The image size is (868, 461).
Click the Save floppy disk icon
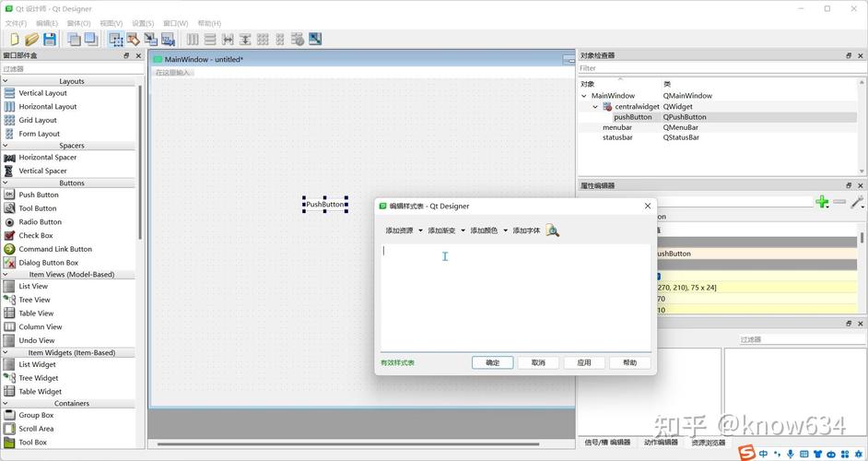50,40
